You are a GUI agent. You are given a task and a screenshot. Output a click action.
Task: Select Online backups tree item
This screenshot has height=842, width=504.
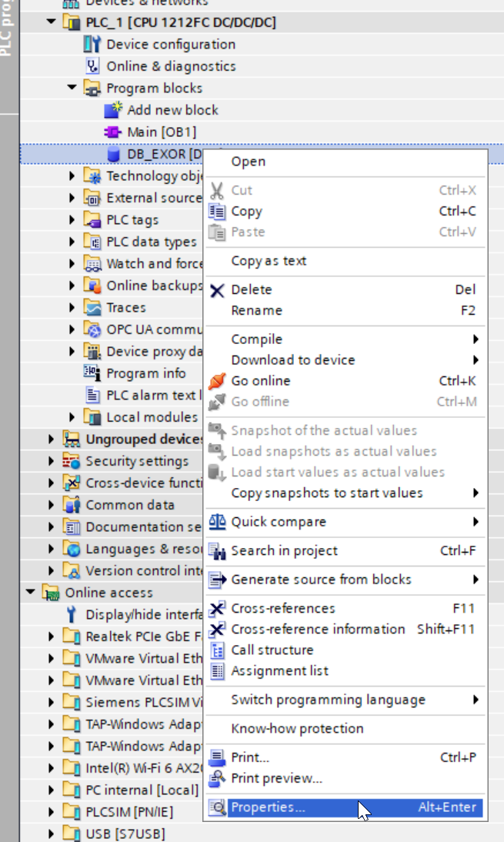pyautogui.click(x=154, y=286)
